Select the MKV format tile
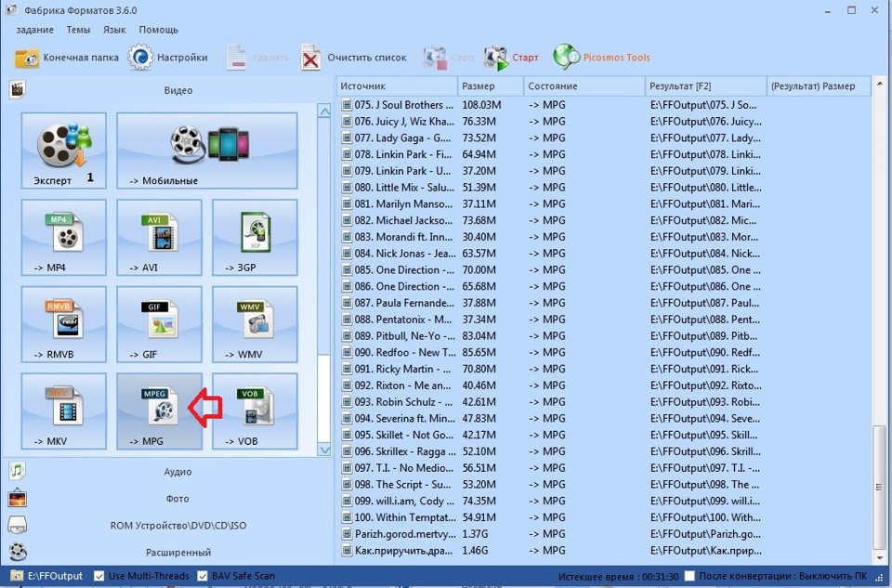Screen dimensions: 892x588 pyautogui.click(x=64, y=412)
